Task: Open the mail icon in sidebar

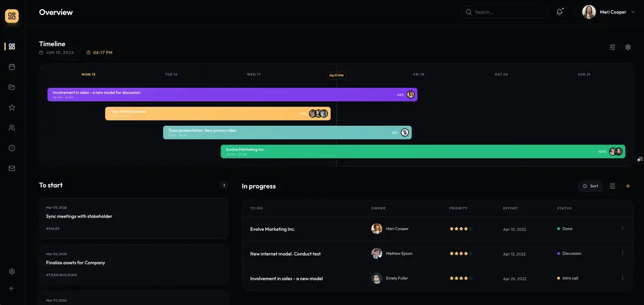Action: tap(12, 168)
